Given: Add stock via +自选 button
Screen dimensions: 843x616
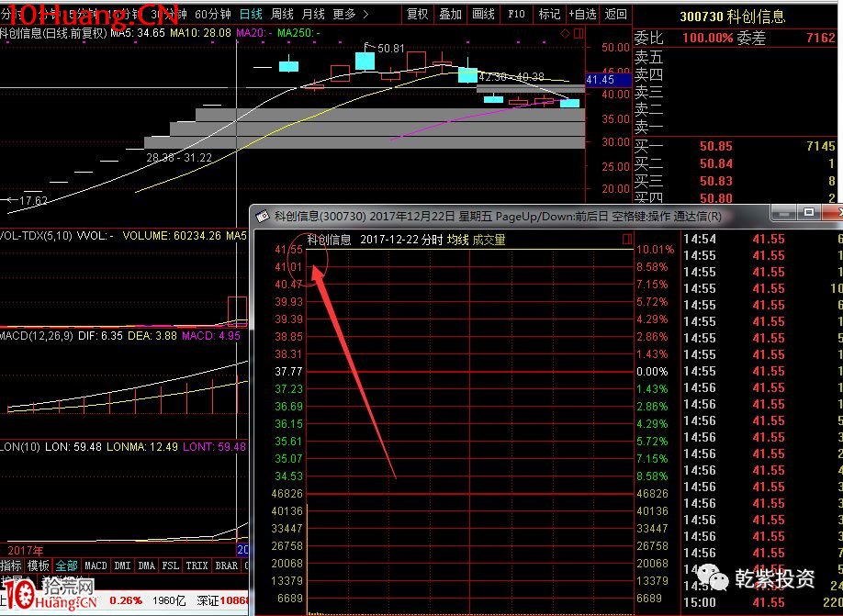Looking at the screenshot, I should click(x=583, y=15).
